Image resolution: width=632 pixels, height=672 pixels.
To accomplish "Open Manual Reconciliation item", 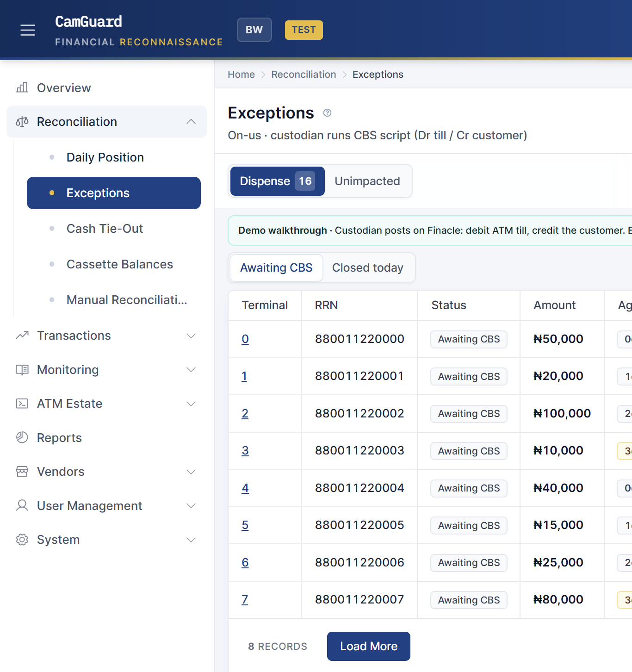I will click(x=114, y=300).
